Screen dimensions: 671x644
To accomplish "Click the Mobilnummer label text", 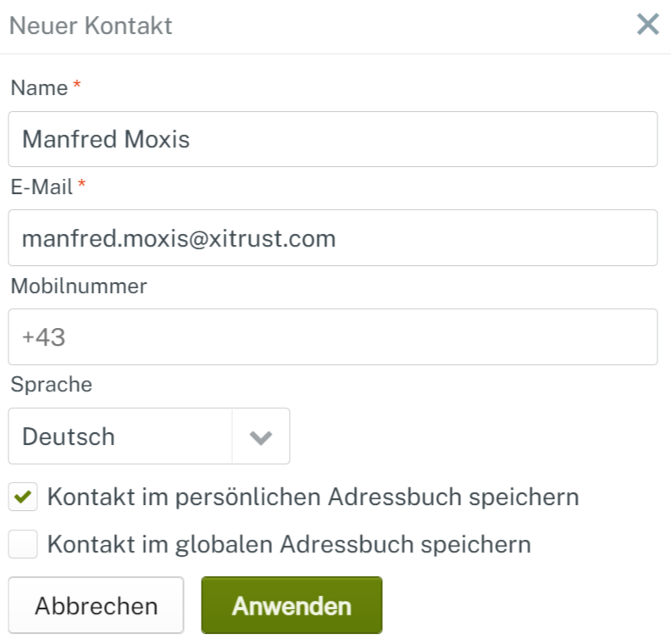I will (x=79, y=286).
